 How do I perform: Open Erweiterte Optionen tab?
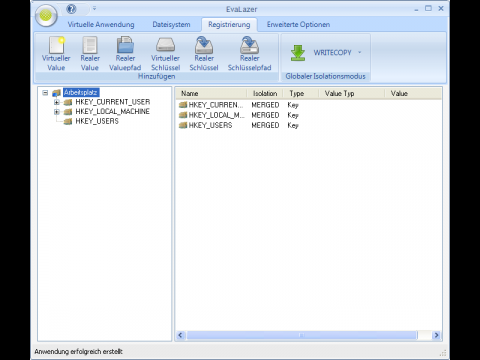pyautogui.click(x=298, y=25)
